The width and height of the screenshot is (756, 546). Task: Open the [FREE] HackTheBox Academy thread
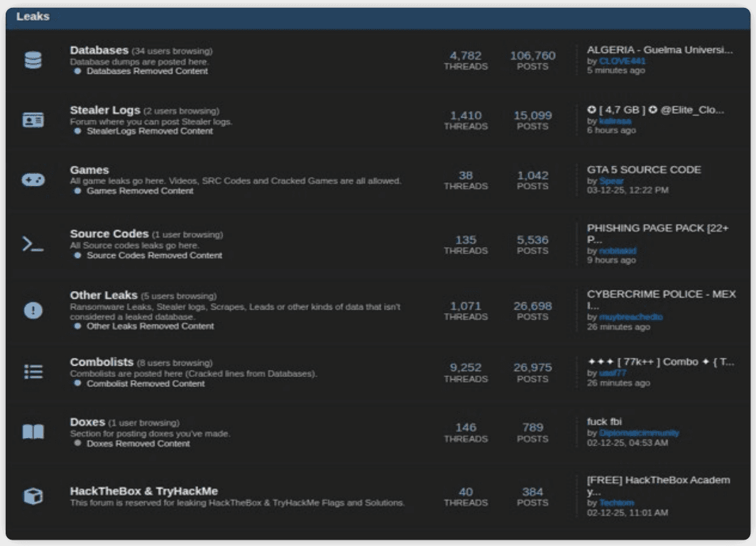[658, 486]
